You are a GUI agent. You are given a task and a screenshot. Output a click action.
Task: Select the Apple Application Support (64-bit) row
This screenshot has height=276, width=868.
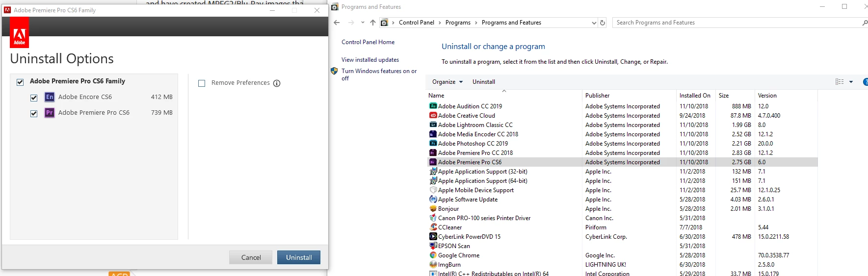pos(622,180)
